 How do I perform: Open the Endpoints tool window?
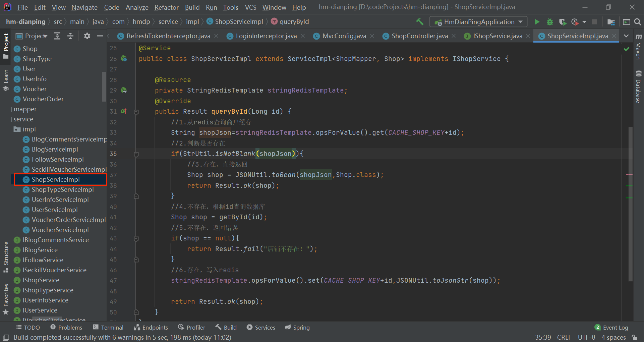151,327
